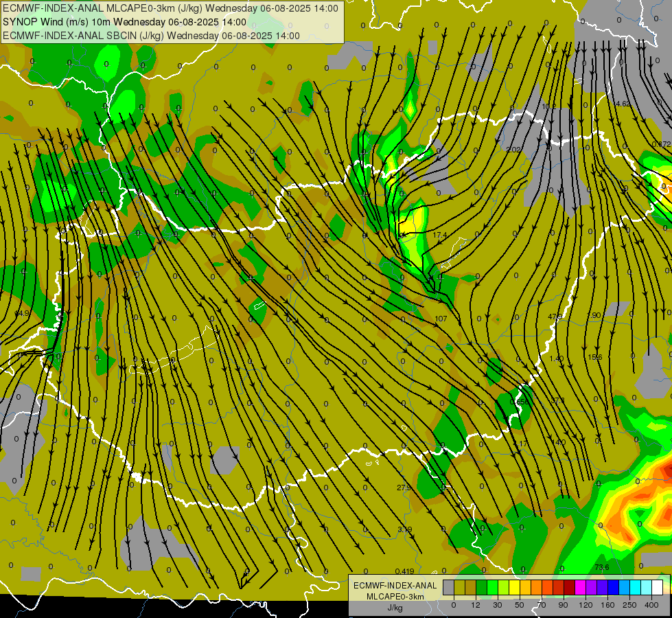This screenshot has height=618, width=672.
Task: Click the 'SYNOP Wind (m/s) 10m' title line
Action: pyautogui.click(x=124, y=22)
